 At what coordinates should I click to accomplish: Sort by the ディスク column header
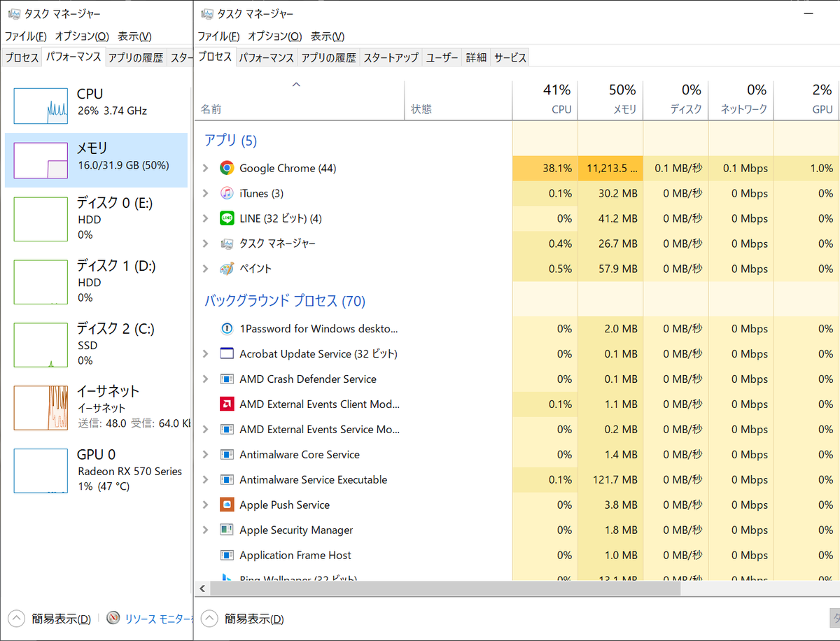[x=675, y=101]
